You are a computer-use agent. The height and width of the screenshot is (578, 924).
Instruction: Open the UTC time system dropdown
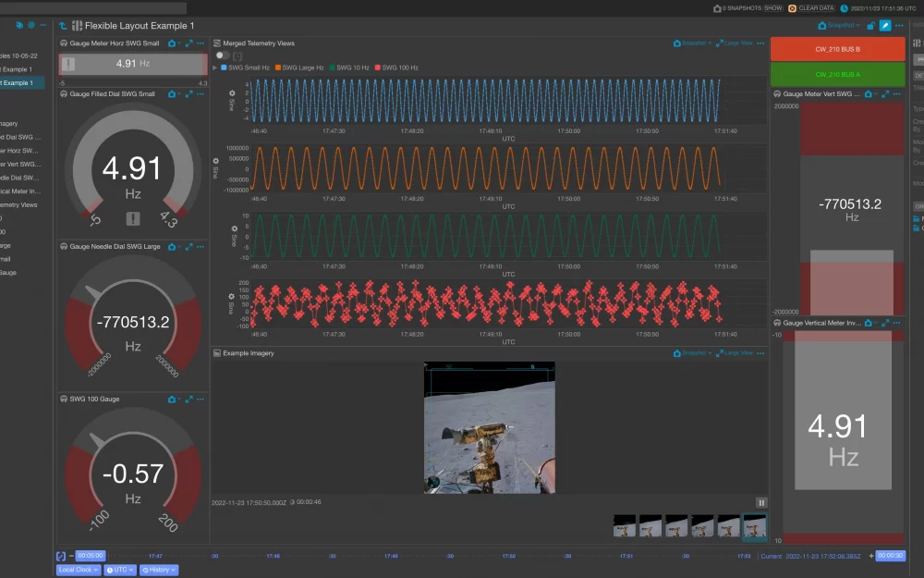point(120,570)
